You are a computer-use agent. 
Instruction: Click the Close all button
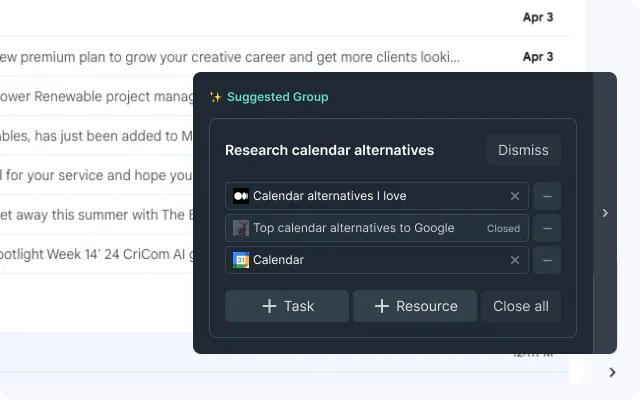(x=521, y=306)
